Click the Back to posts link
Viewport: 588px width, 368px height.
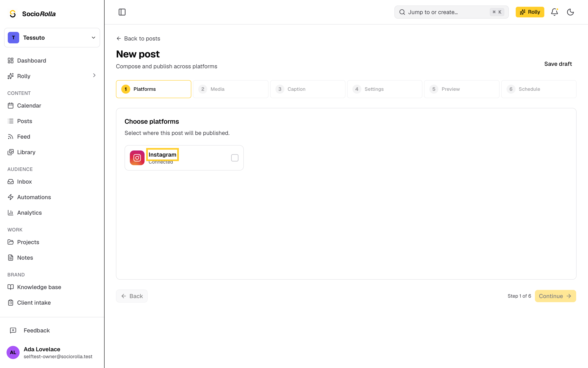point(138,38)
